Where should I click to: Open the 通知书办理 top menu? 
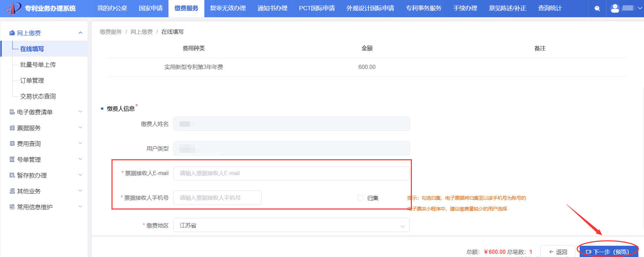pyautogui.click(x=272, y=8)
